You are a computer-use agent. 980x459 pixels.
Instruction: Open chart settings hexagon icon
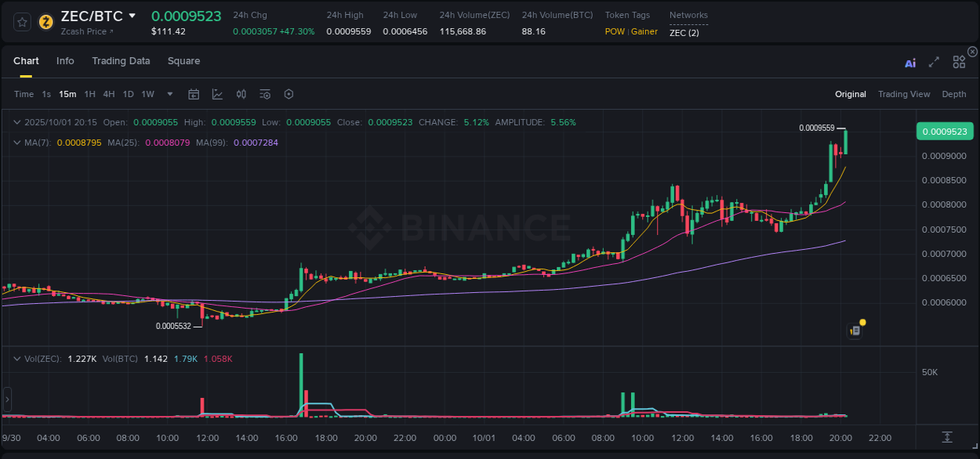(x=289, y=94)
